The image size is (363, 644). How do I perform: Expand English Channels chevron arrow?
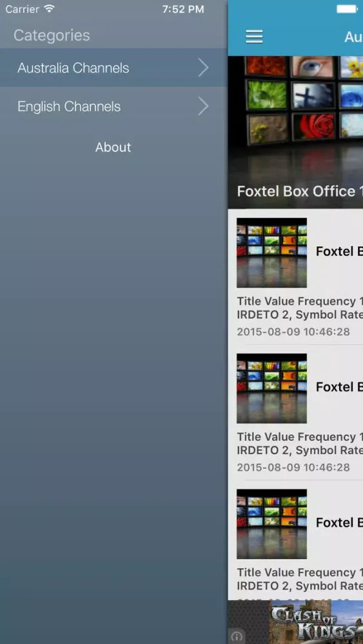click(204, 106)
